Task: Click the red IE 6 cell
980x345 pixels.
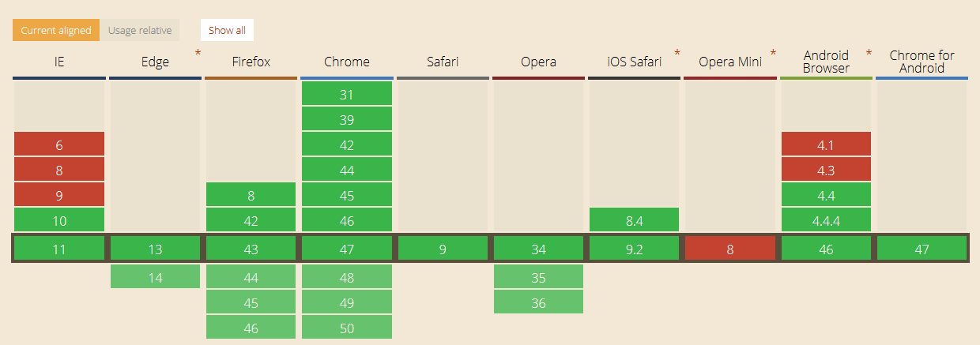Action: [x=59, y=144]
